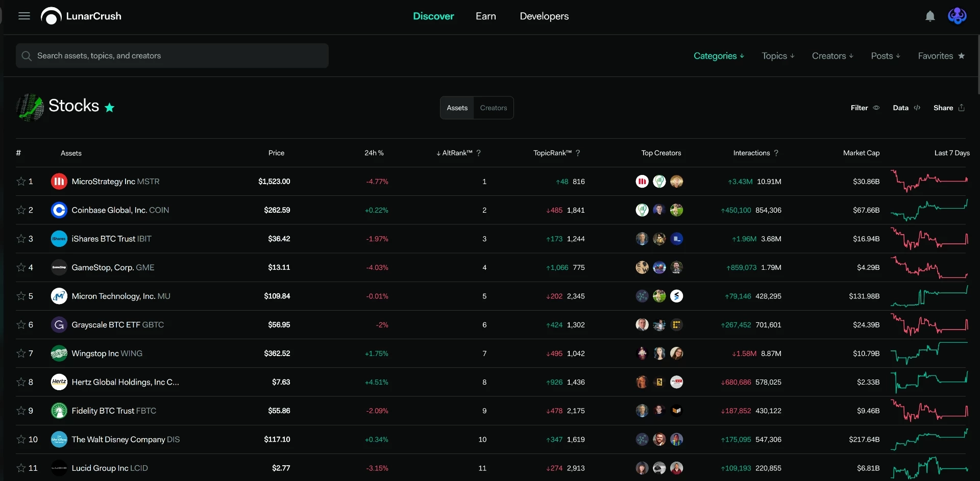Expand the Creators dropdown in header
The image size is (980, 481).
tap(832, 56)
